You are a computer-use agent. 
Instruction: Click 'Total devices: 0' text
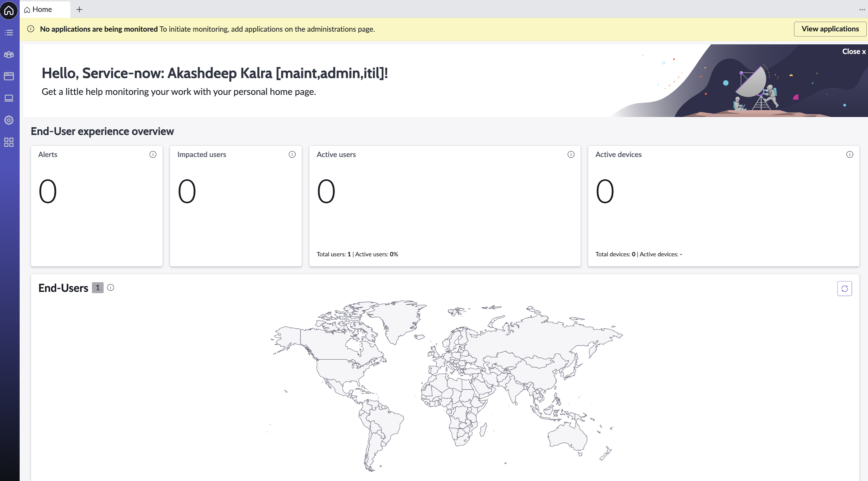(615, 254)
